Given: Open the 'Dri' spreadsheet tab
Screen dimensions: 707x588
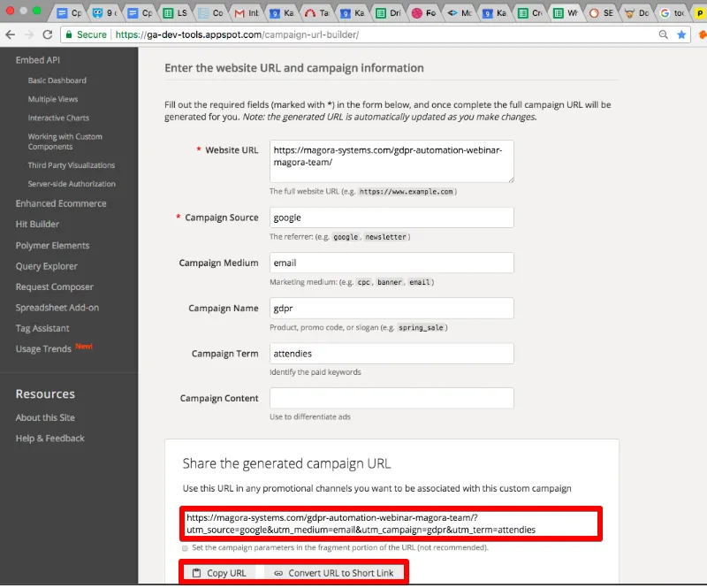Looking at the screenshot, I should 389,13.
